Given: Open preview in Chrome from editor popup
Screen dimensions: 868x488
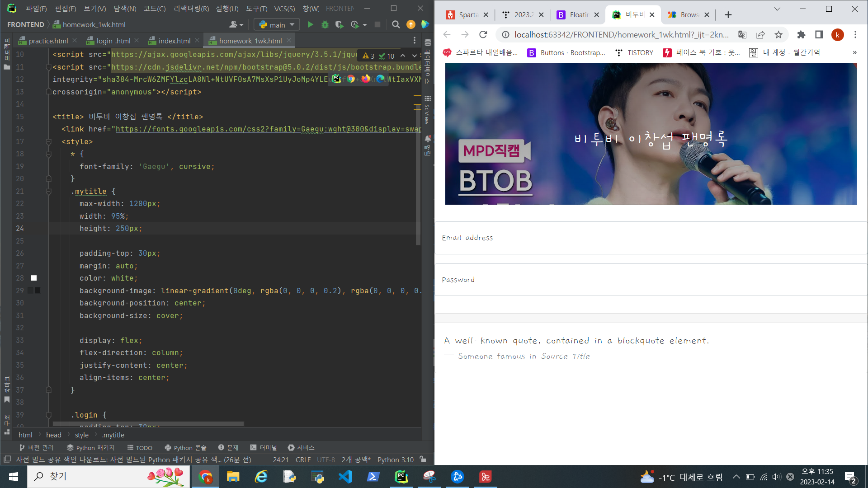Looking at the screenshot, I should (x=351, y=79).
